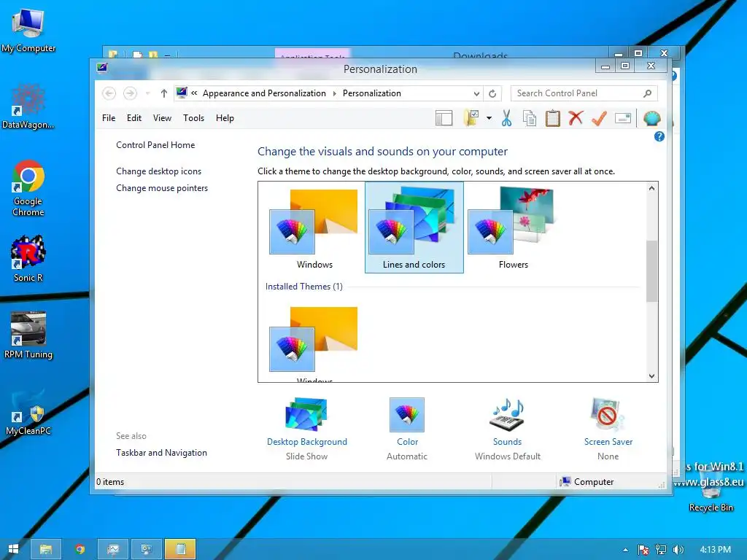Show hidden system tray icons

pyautogui.click(x=625, y=550)
